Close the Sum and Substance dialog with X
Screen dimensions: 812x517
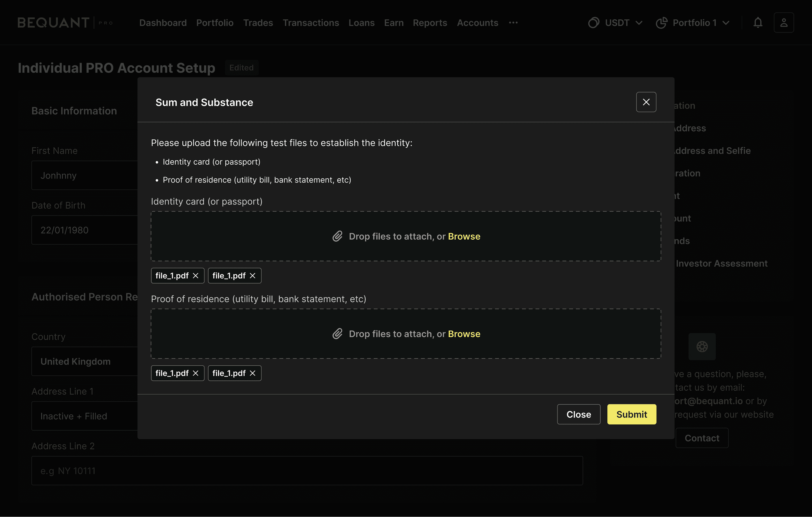pos(646,102)
